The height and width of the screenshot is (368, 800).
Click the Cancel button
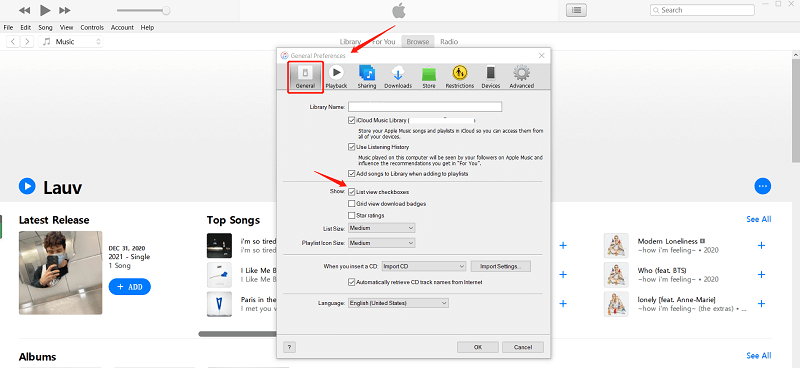pos(522,347)
